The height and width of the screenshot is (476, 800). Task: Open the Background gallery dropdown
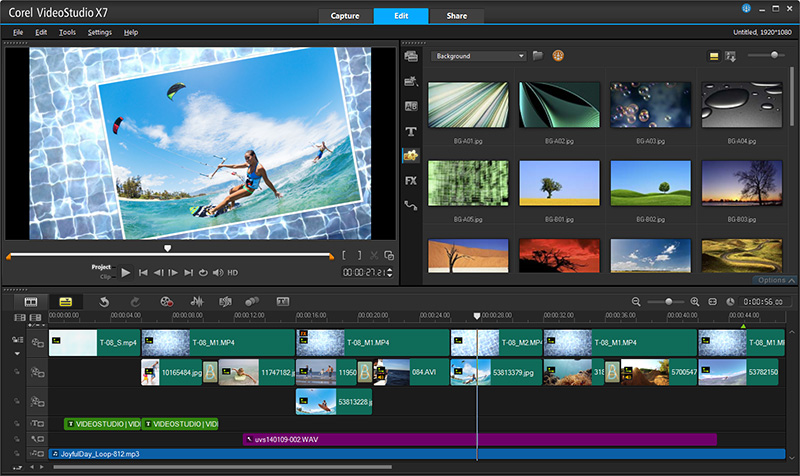[x=478, y=56]
